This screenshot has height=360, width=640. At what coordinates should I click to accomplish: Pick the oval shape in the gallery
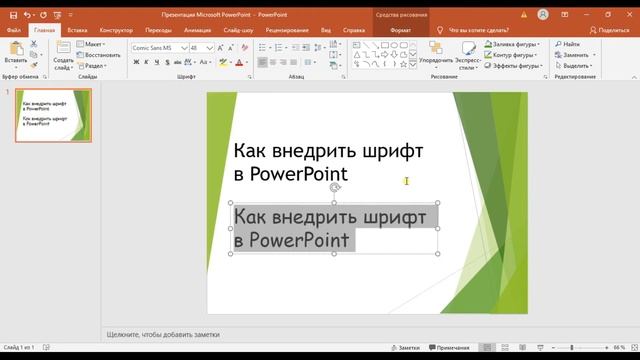coord(394,45)
